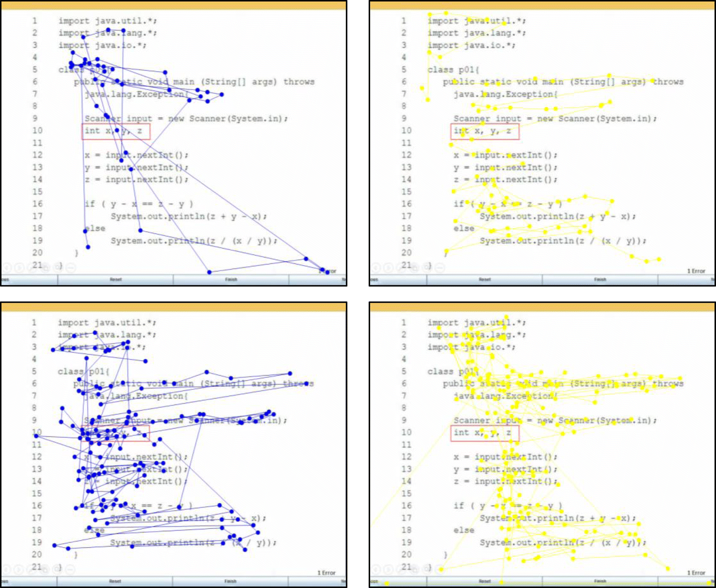The height and width of the screenshot is (588, 716).
Task: Click 'Scanner input = new Scanner' line in top-left panel
Action: (x=186, y=119)
